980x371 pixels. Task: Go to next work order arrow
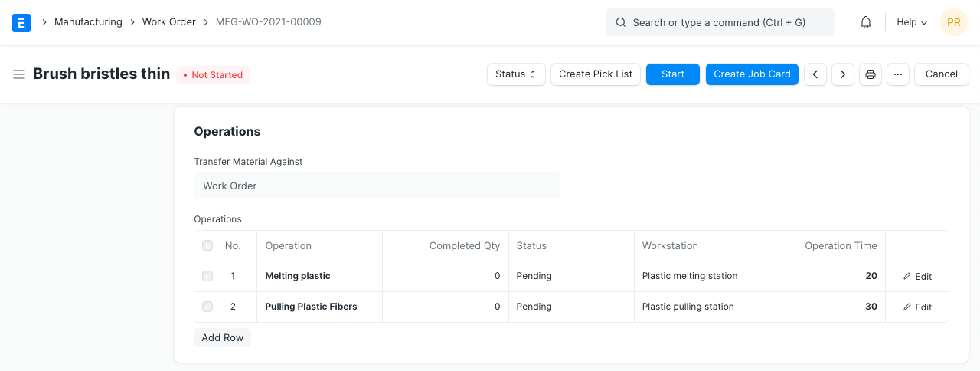pyautogui.click(x=843, y=74)
